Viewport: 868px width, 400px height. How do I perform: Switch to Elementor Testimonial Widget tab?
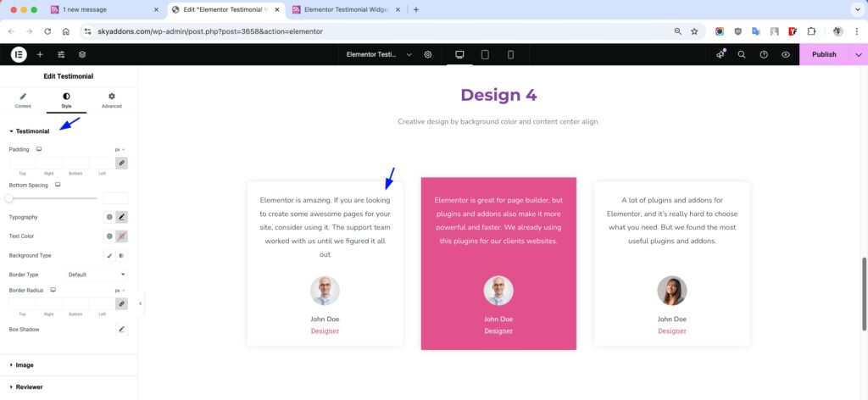click(346, 9)
